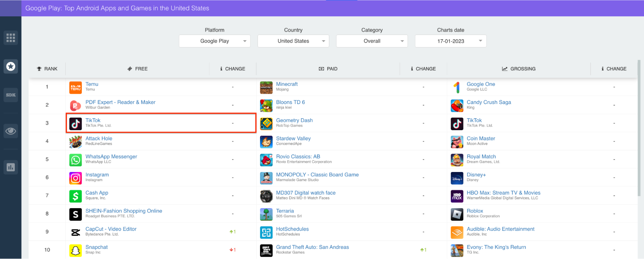Click the MONOPOLY app icon
This screenshot has width=644, height=259.
266,178
